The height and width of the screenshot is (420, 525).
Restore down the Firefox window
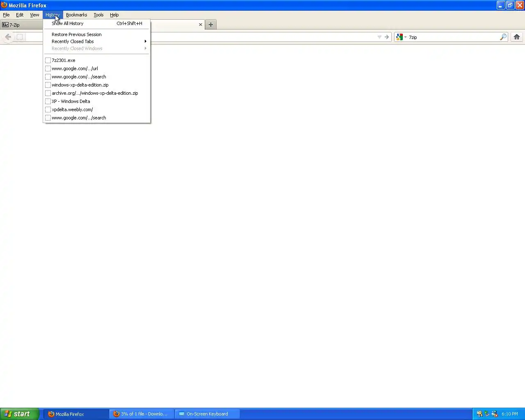(x=510, y=5)
